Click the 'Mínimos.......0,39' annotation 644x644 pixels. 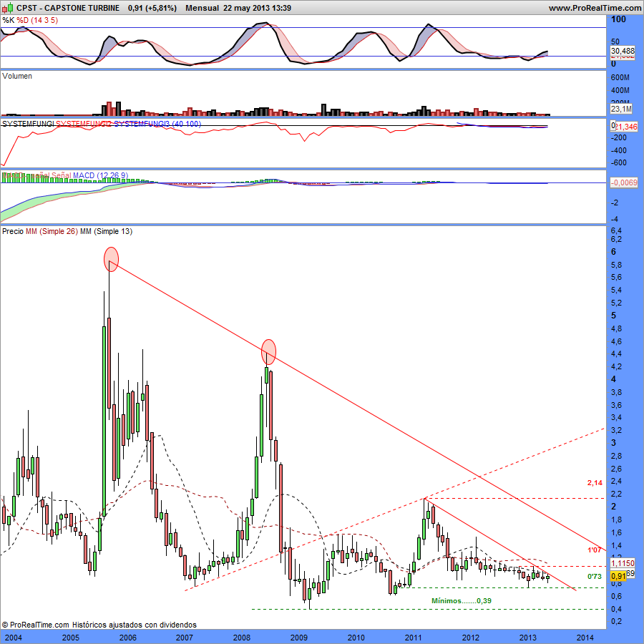click(x=462, y=601)
